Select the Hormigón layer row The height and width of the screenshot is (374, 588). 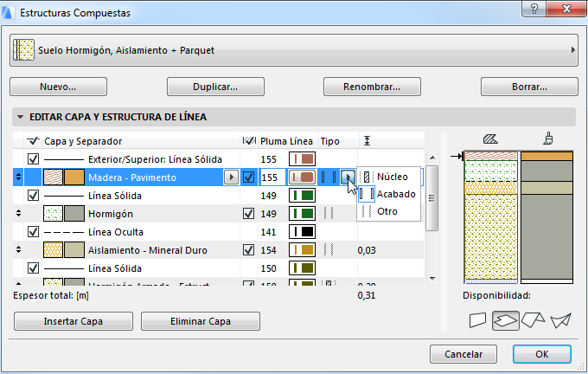pos(219,214)
